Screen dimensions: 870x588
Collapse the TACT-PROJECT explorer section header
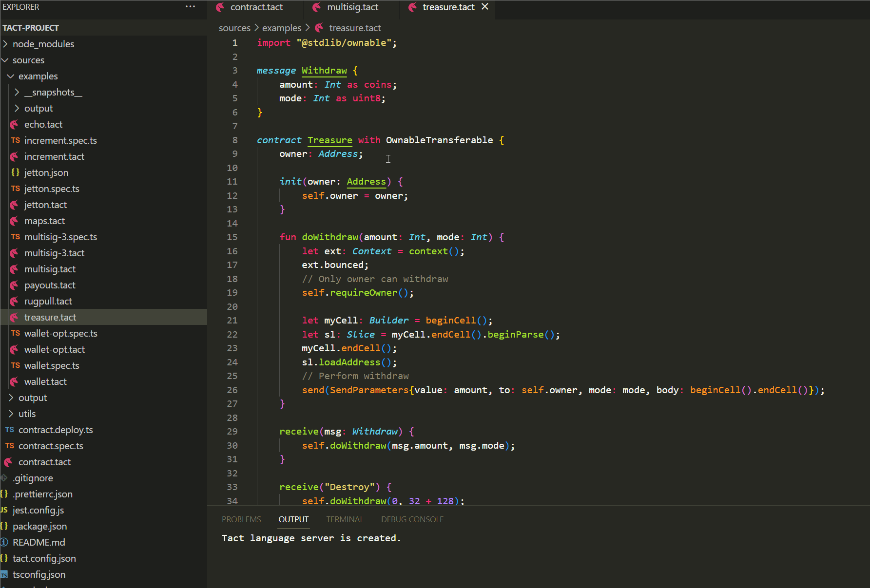tap(103, 28)
